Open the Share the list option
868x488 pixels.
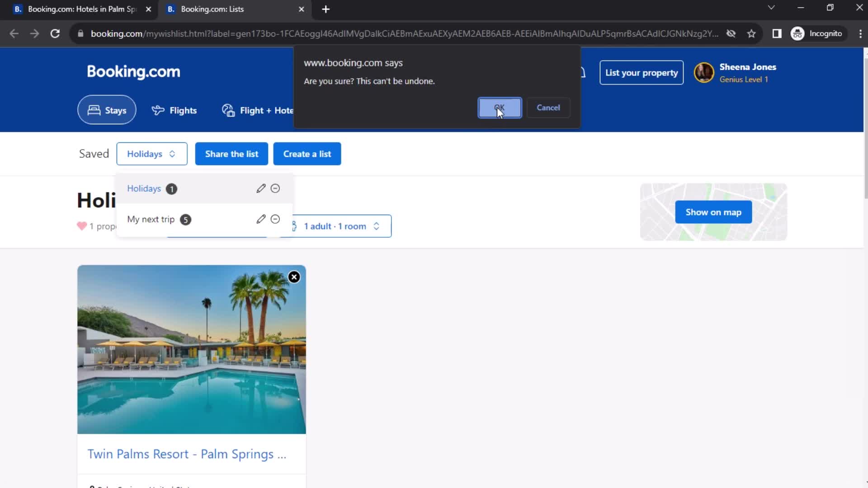232,154
